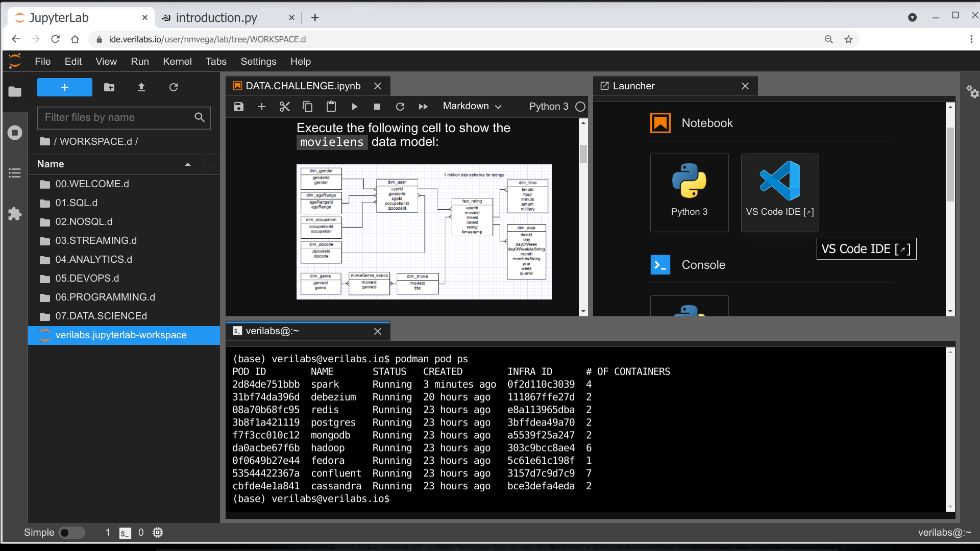This screenshot has height=551, width=980.
Task: Click the blue new launcher plus button
Action: [65, 87]
